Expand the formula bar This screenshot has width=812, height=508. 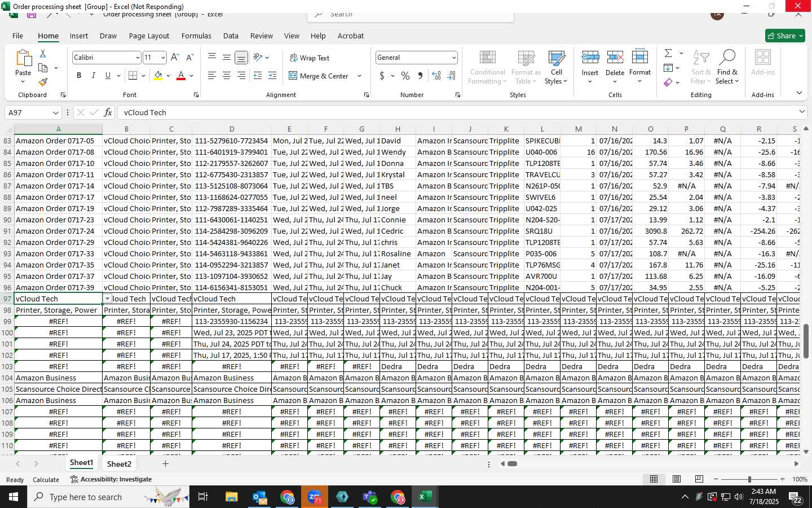pyautogui.click(x=802, y=112)
